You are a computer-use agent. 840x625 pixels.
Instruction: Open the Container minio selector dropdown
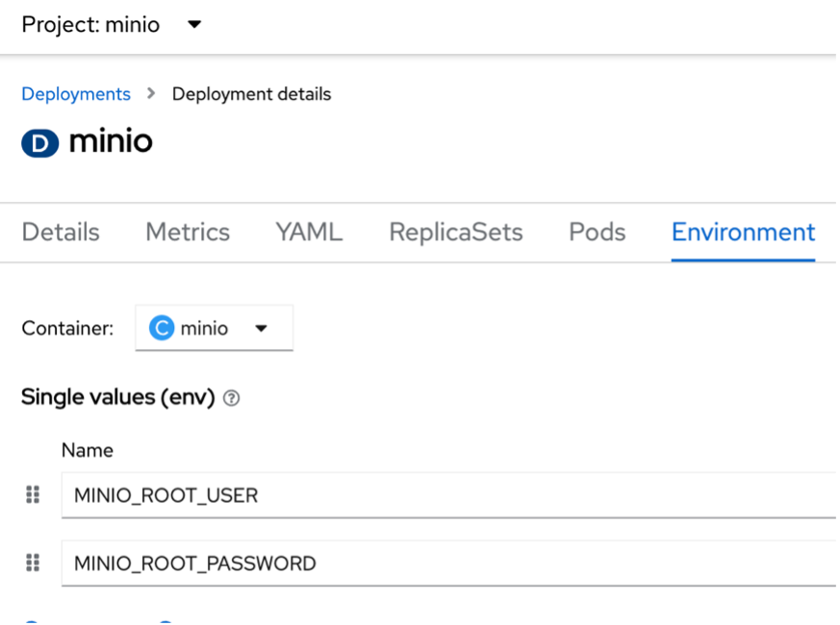[214, 328]
